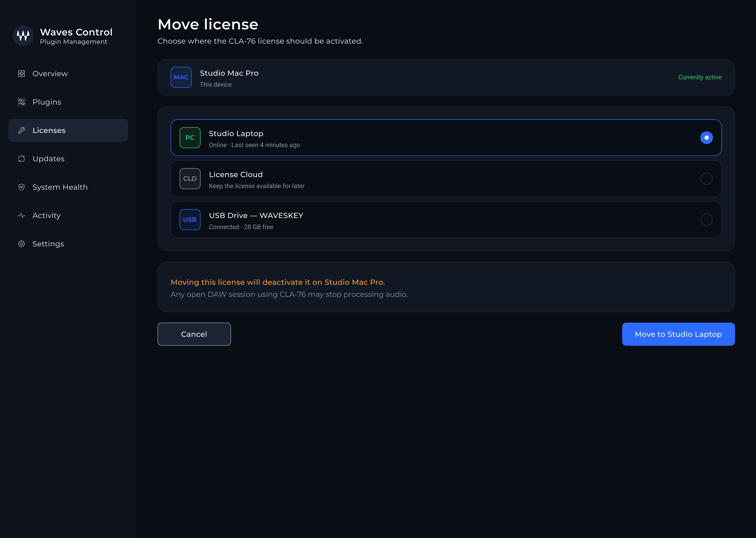Click the Licenses key icon
Screen dimensions: 756x538
[22, 131]
